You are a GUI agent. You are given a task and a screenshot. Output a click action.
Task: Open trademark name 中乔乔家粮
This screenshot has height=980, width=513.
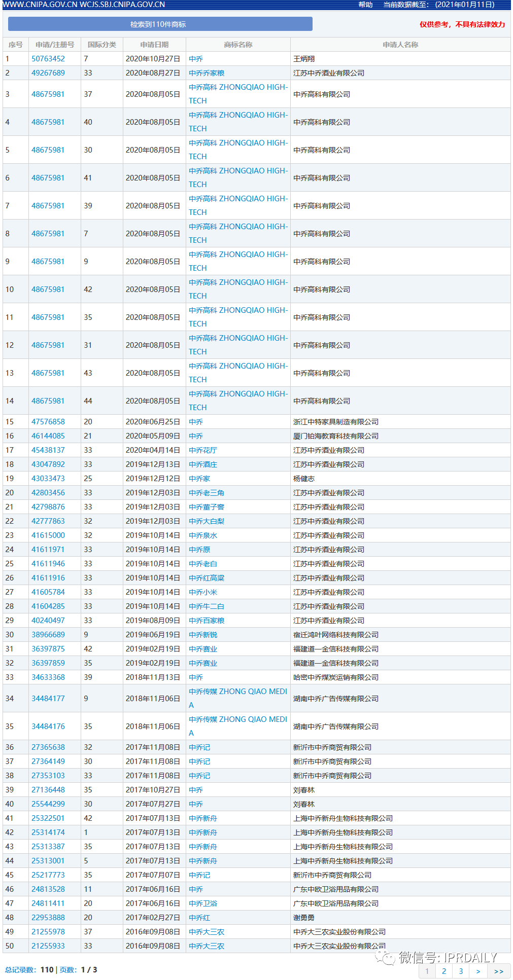point(207,73)
